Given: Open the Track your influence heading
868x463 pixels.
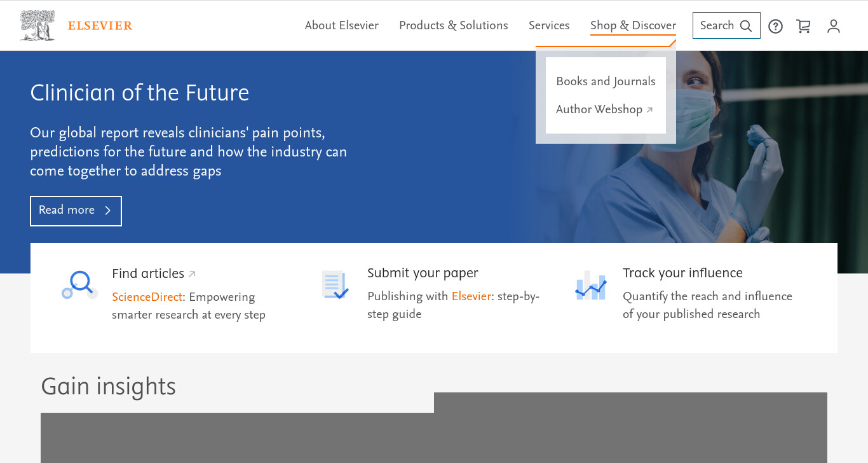Looking at the screenshot, I should (682, 273).
